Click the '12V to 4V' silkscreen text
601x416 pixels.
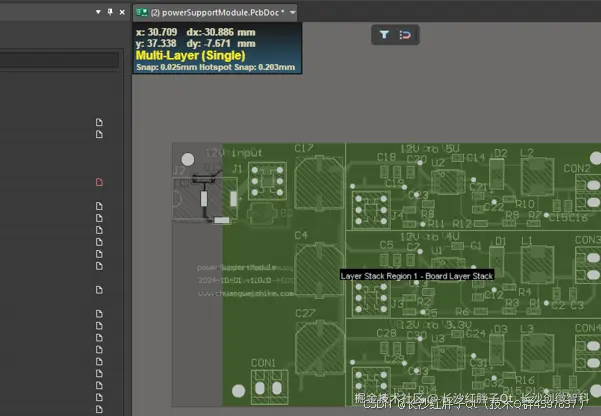pos(430,237)
